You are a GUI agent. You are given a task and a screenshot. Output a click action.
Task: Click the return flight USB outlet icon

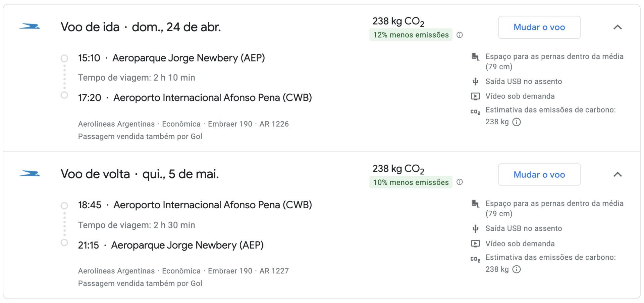475,229
